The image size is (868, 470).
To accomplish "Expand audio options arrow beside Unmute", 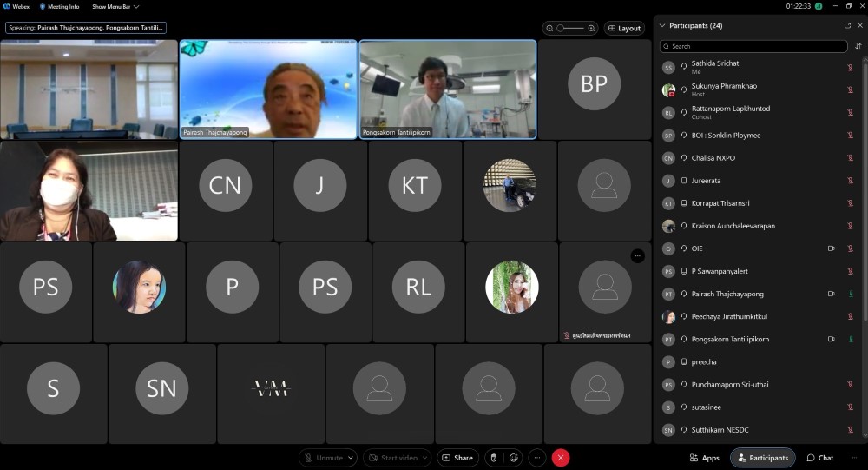I will pyautogui.click(x=351, y=458).
